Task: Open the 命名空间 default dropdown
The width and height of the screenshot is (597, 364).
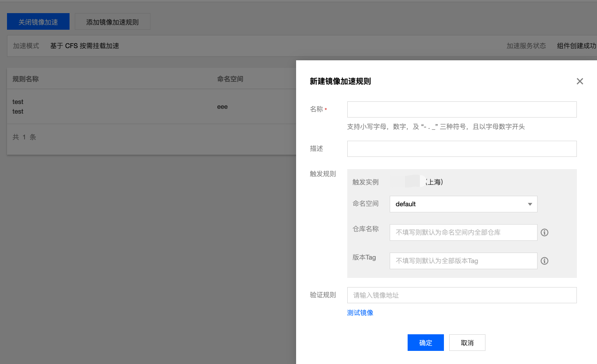Action: 463,204
